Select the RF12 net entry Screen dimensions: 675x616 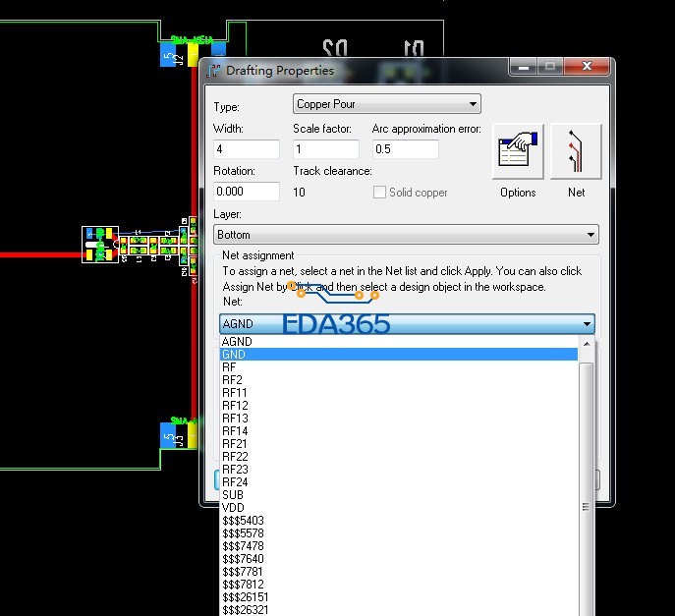tap(399, 406)
